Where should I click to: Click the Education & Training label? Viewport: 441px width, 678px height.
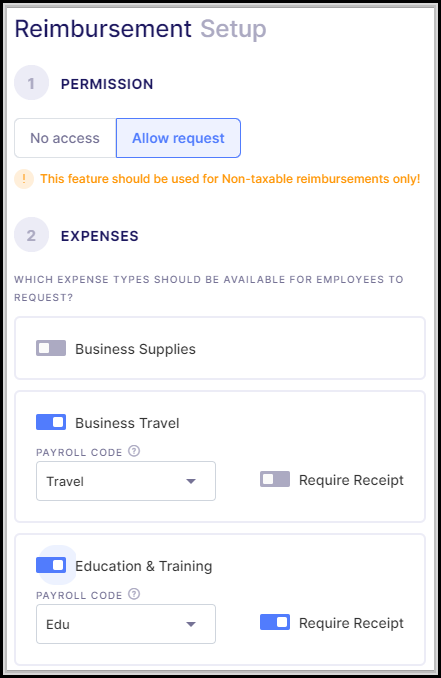point(144,566)
